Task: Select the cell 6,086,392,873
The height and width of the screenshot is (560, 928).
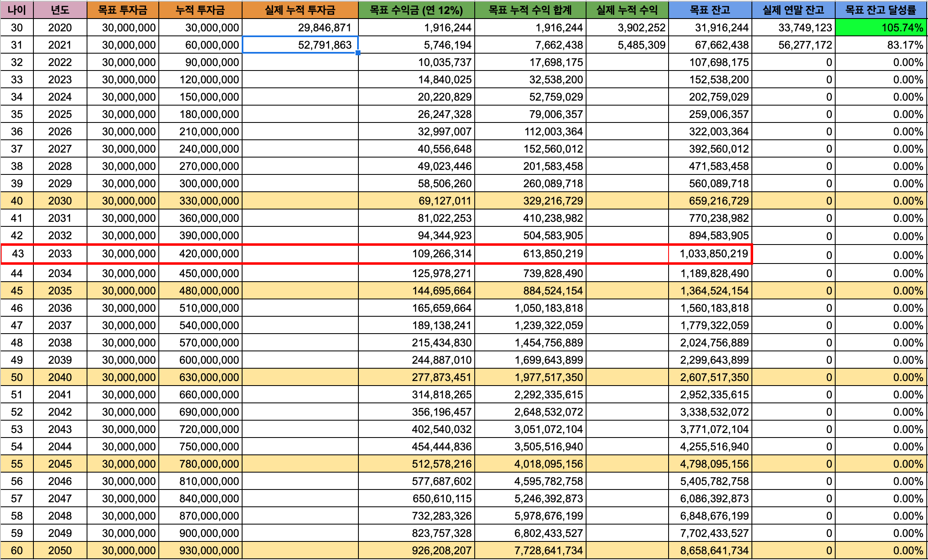Action: pos(710,499)
